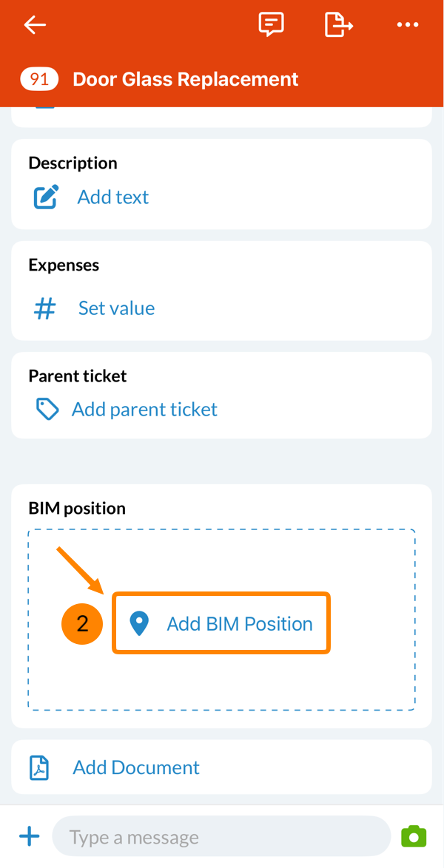Tap the blue plus icon beside message field
The image size is (444, 868).
pyautogui.click(x=30, y=836)
